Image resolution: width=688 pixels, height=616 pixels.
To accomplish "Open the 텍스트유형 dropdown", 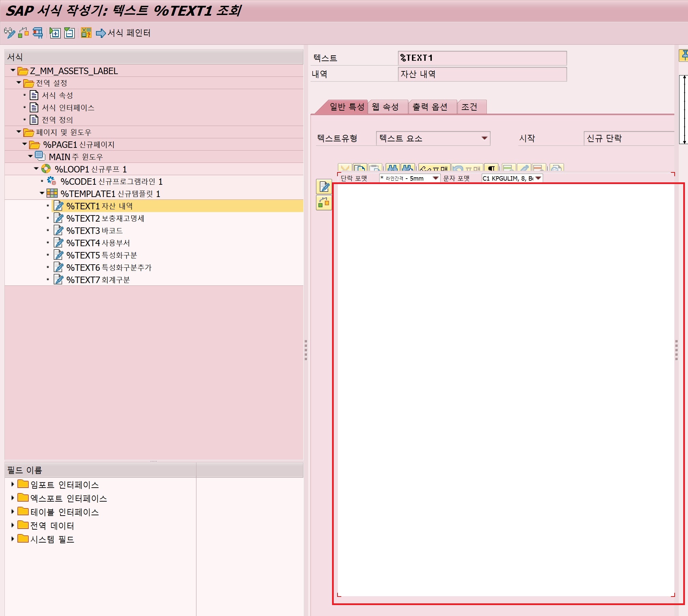I will pyautogui.click(x=484, y=138).
